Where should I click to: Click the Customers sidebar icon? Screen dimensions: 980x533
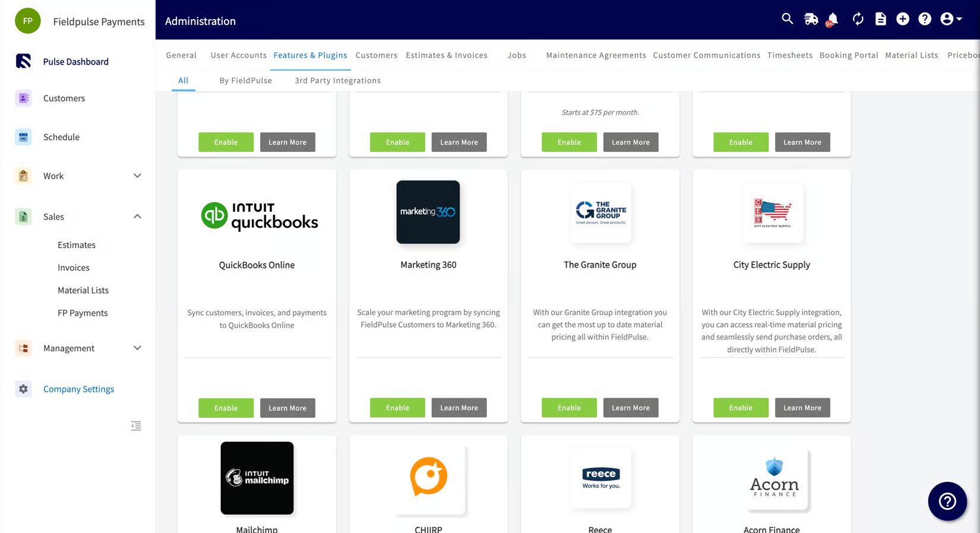coord(23,98)
